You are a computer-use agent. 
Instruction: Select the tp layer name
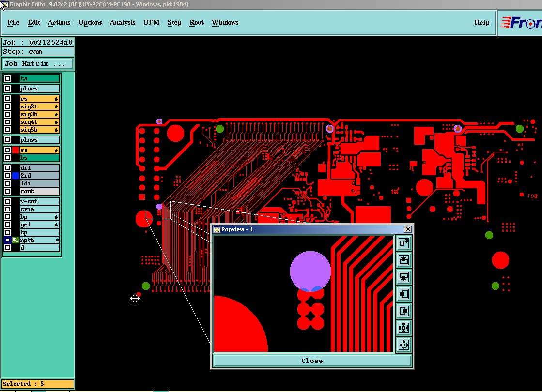[x=39, y=232]
